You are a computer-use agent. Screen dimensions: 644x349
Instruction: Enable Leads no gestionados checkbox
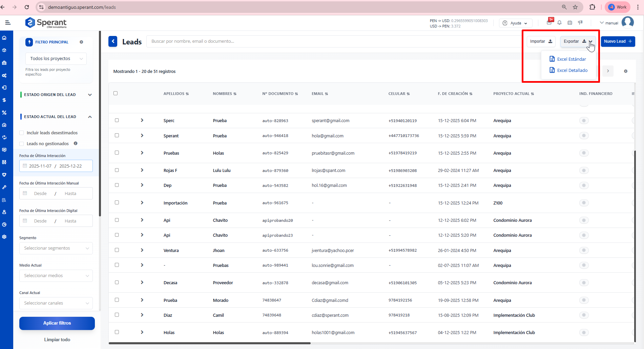pos(22,144)
